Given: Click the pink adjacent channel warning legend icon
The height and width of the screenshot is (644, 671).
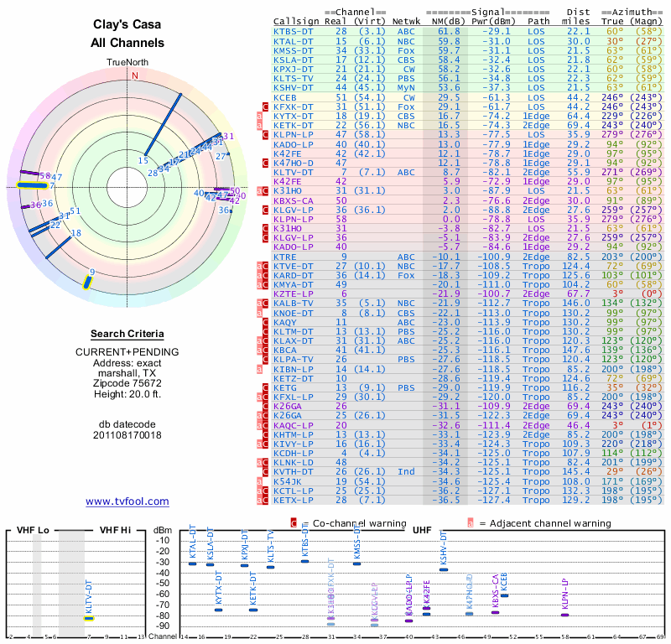Looking at the screenshot, I should point(471,523).
